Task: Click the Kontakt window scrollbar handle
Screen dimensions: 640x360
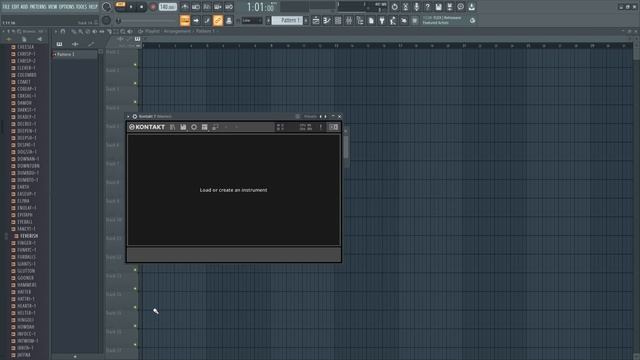Action: click(x=346, y=147)
